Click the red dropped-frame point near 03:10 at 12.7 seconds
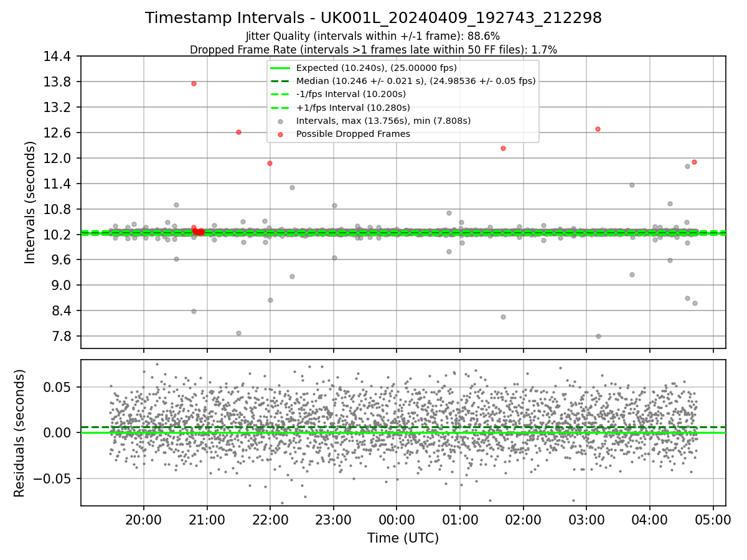Image resolution: width=747 pixels, height=560 pixels. click(x=598, y=129)
